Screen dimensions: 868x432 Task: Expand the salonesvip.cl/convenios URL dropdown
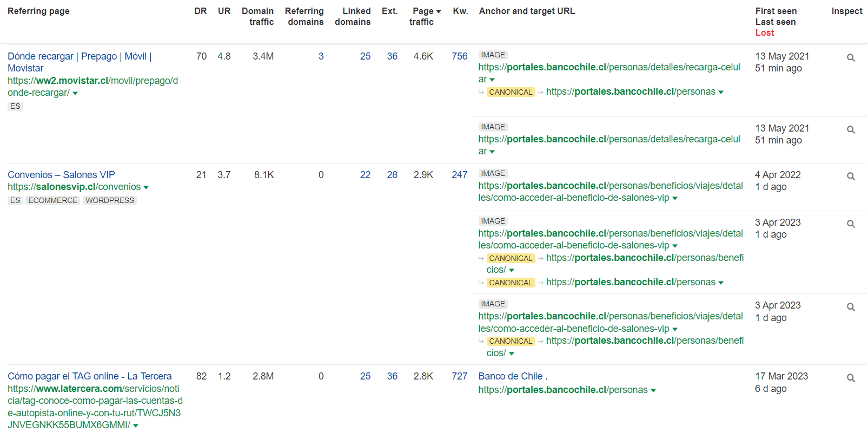(146, 187)
